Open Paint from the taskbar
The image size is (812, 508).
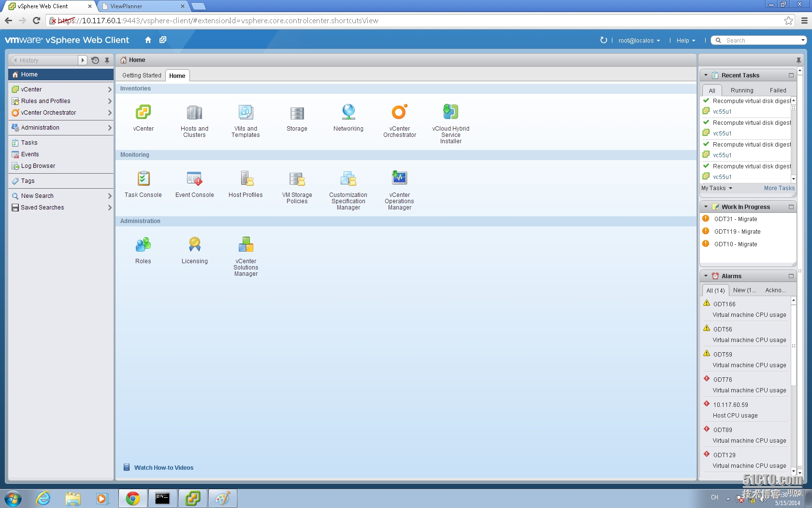pos(223,498)
